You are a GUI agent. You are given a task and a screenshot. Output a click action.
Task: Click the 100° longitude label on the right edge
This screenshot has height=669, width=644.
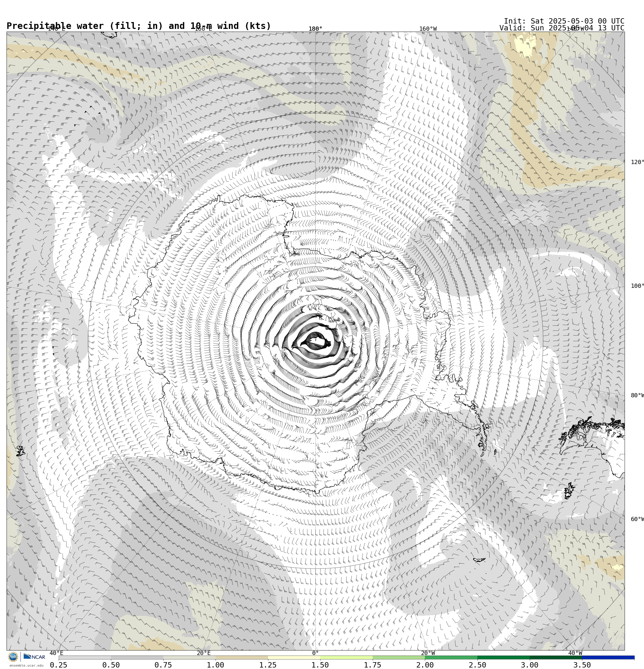637,286
